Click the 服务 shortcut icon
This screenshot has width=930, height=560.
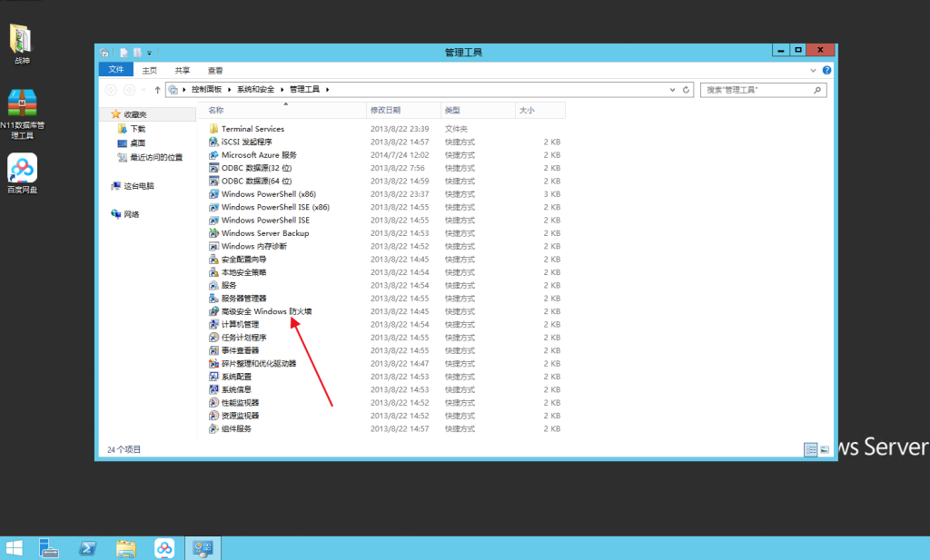pyautogui.click(x=213, y=285)
